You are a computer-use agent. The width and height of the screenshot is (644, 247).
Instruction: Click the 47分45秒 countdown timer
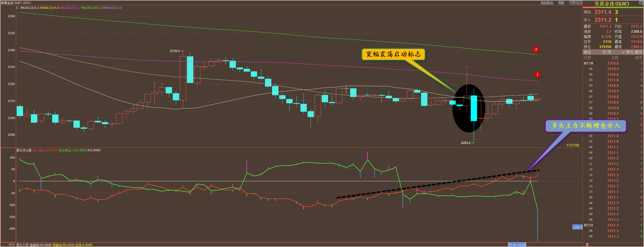(573, 145)
